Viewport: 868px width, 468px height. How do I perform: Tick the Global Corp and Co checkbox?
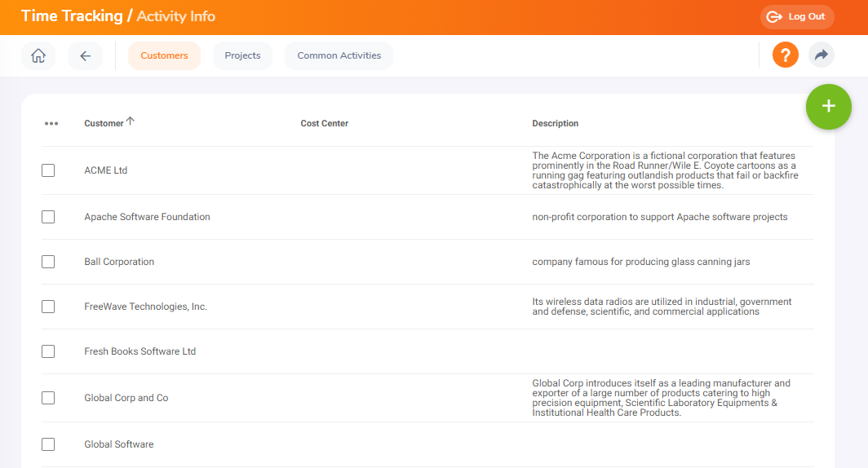tap(48, 398)
